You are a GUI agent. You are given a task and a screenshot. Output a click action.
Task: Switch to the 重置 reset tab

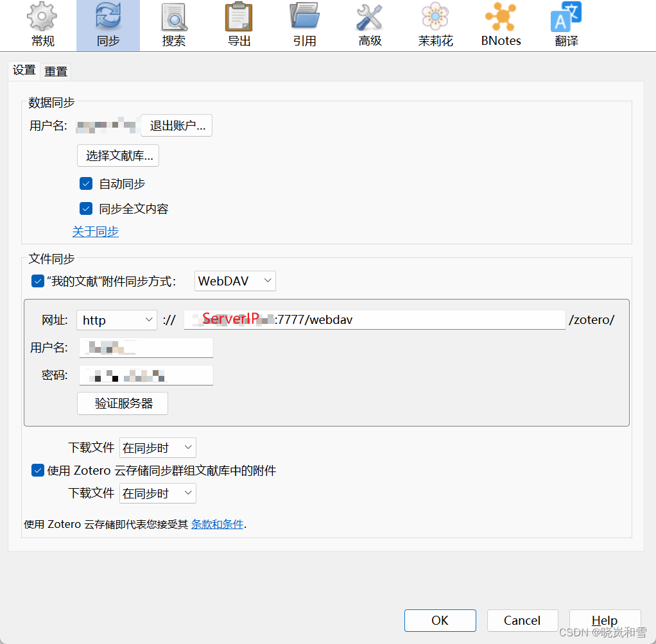55,71
